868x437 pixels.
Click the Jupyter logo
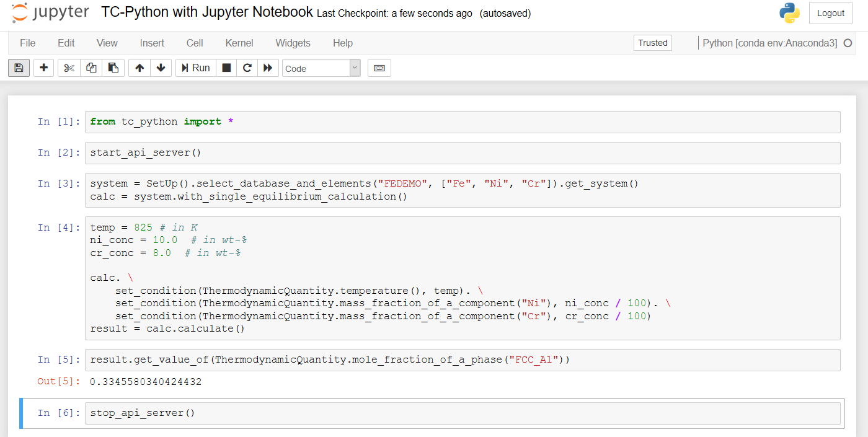point(50,12)
